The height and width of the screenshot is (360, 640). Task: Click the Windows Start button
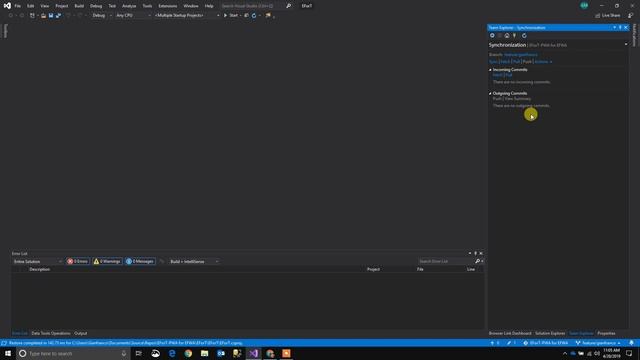(x=8, y=353)
